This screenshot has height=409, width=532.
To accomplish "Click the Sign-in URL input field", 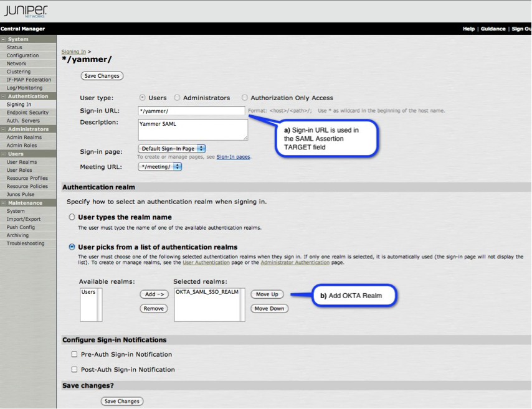I will click(192, 111).
